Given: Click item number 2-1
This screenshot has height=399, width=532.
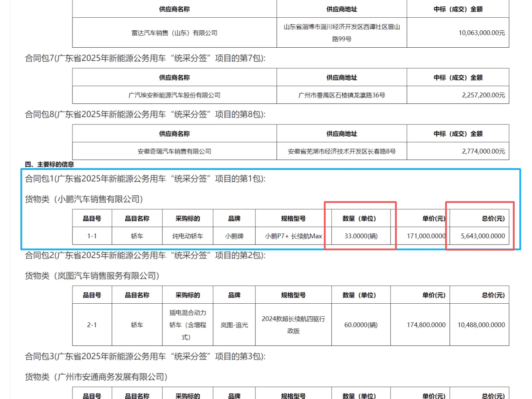Looking at the screenshot, I should (92, 325).
